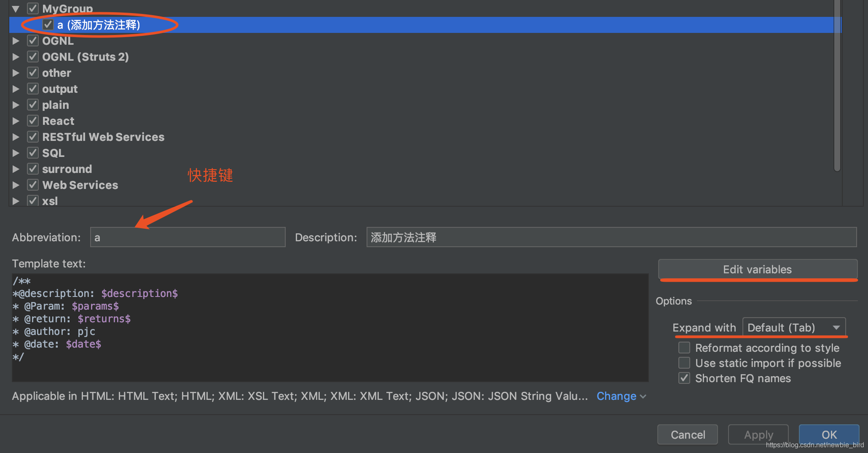
Task: Confirm with the OK button
Action: [829, 434]
